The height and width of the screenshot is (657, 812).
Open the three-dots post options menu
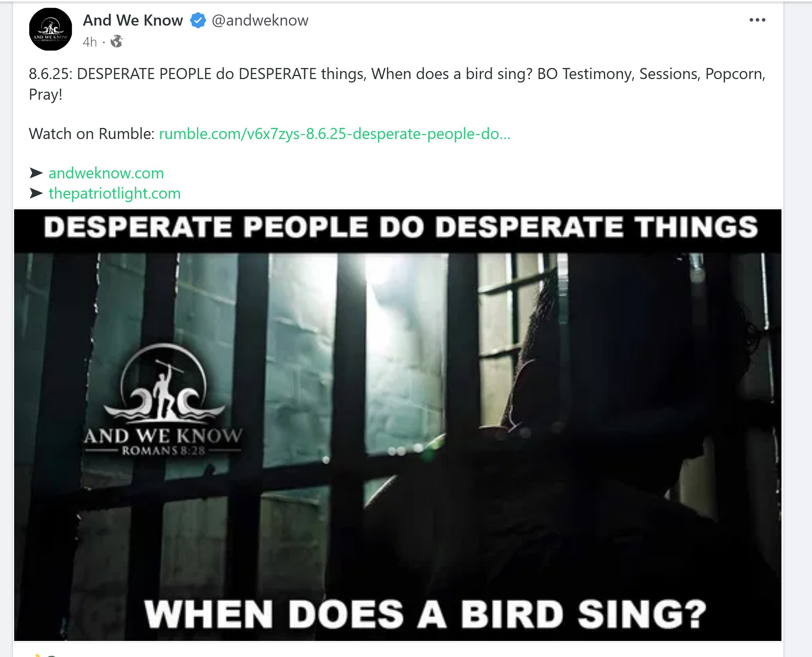coord(757,20)
